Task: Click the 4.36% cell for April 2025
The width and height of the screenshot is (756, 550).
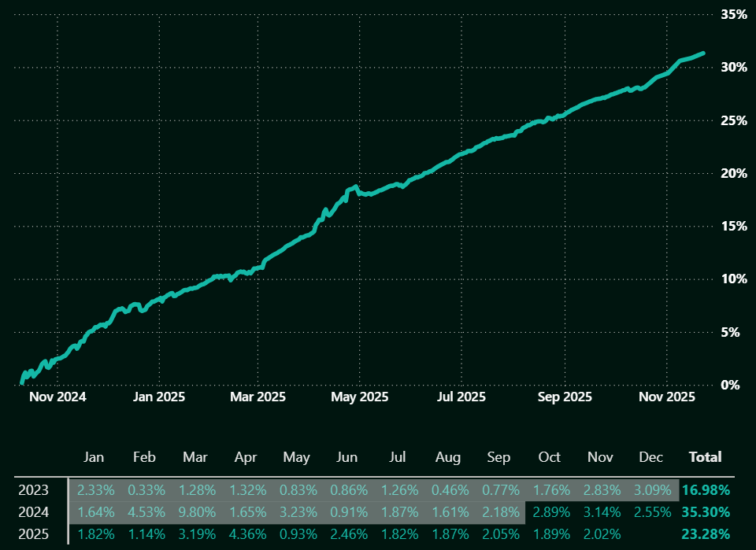Action: click(x=246, y=536)
